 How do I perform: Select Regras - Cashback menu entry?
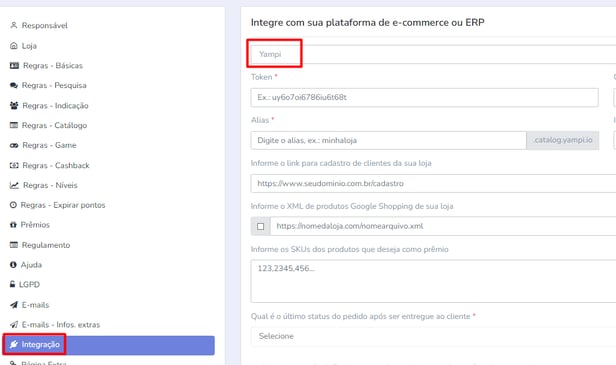click(x=56, y=165)
